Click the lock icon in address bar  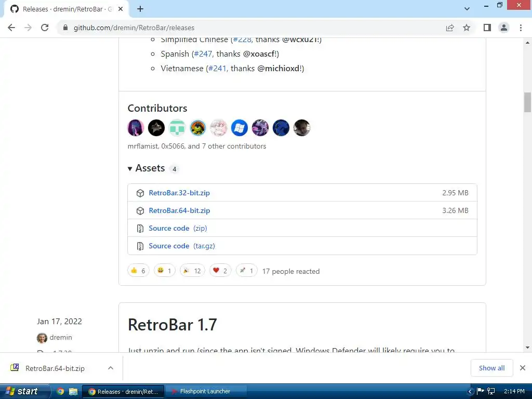65,28
